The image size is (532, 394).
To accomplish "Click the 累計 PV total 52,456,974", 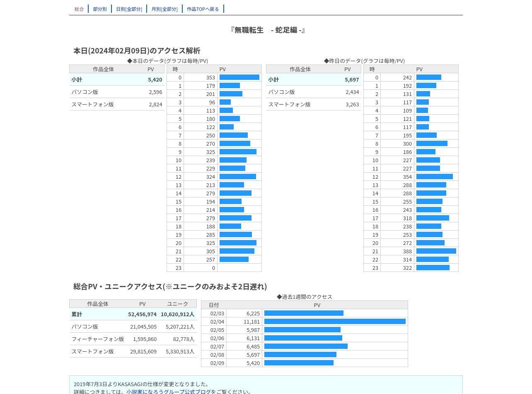I will click(x=142, y=314).
